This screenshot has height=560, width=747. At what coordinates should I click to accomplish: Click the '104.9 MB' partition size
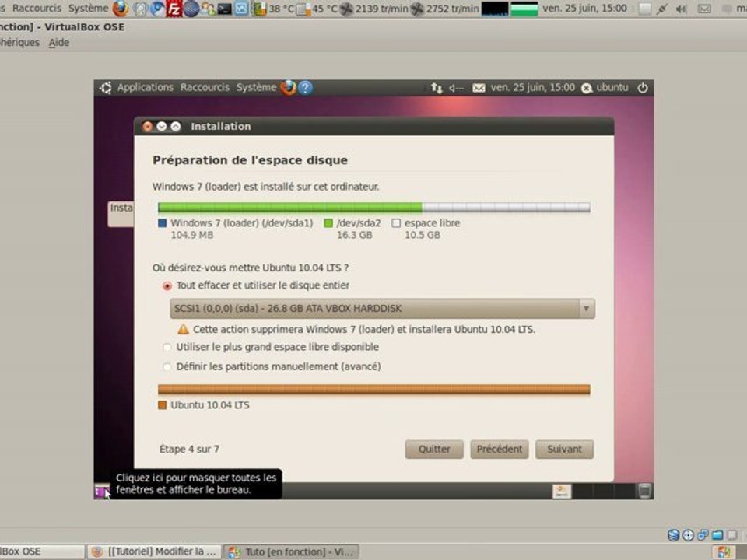click(192, 235)
